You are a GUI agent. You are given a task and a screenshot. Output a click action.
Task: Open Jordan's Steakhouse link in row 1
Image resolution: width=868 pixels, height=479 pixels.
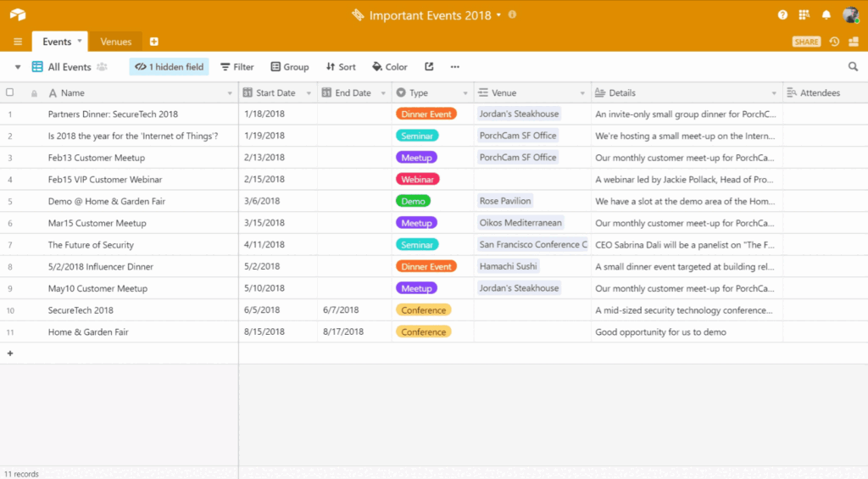tap(519, 114)
